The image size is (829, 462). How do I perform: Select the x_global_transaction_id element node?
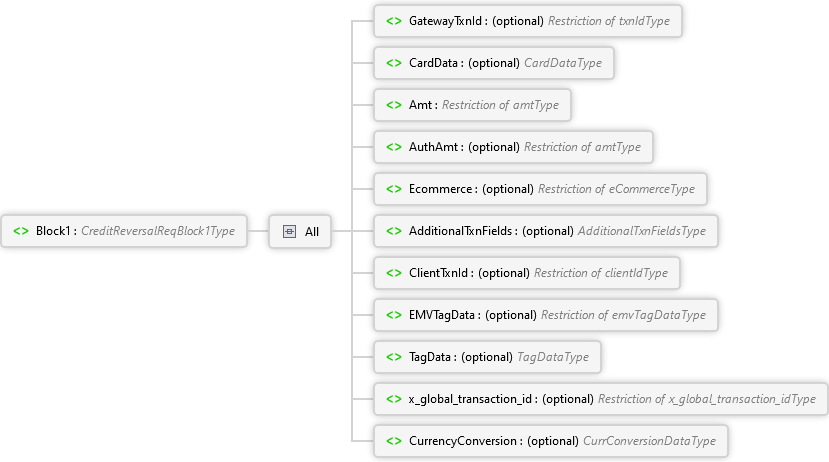click(470, 399)
